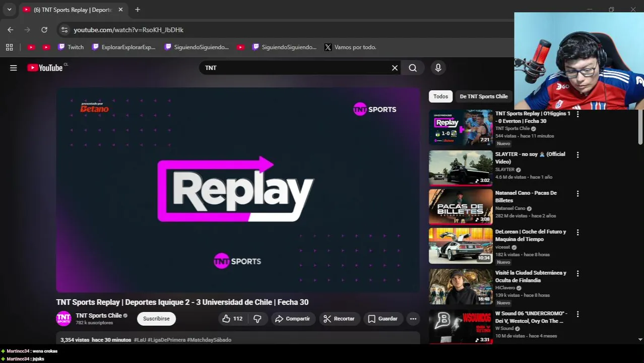Open title DeLorean Coche del Futuro

pyautogui.click(x=531, y=235)
